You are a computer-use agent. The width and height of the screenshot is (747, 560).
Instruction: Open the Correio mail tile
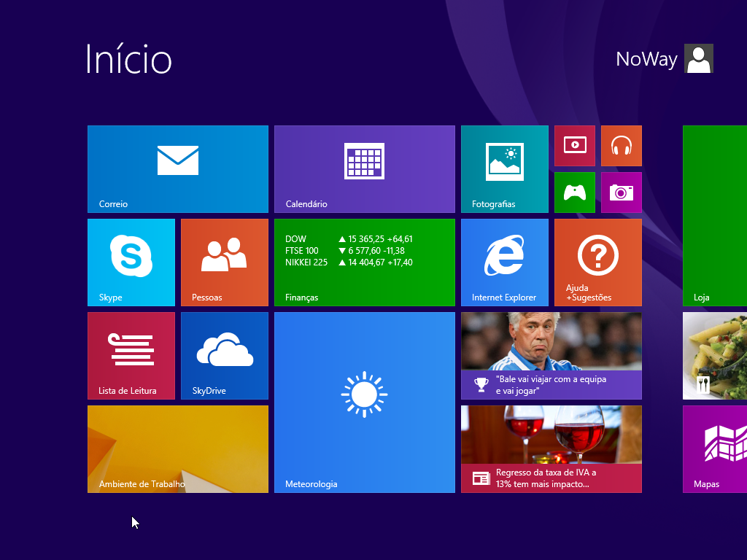[178, 169]
